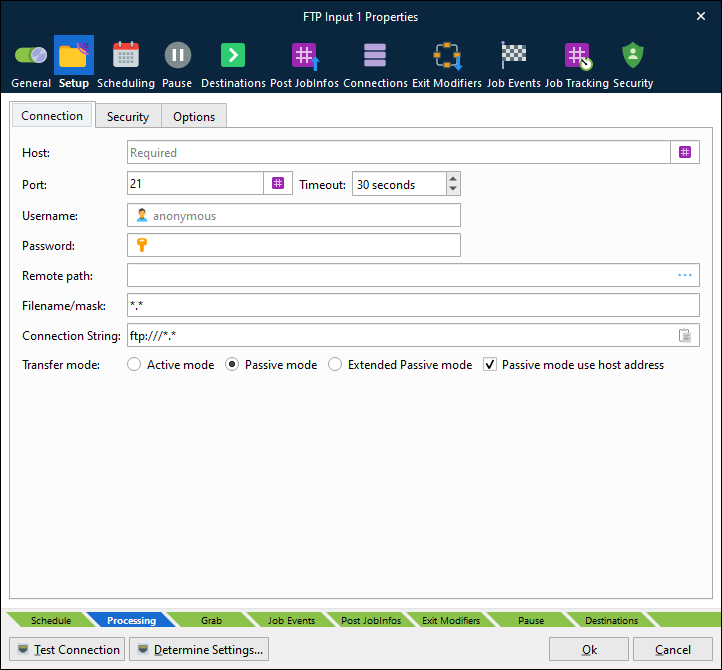Insert variable into Host field via hash icon
722x670 pixels.
click(x=685, y=152)
